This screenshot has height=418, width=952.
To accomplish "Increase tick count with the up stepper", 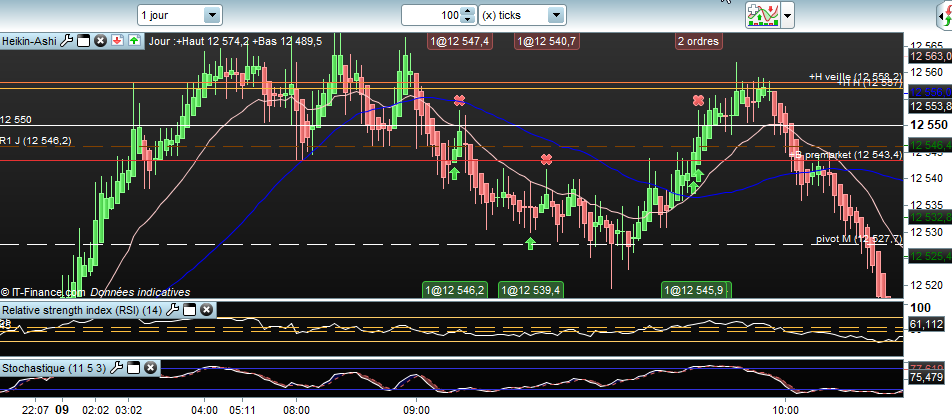I will point(468,11).
